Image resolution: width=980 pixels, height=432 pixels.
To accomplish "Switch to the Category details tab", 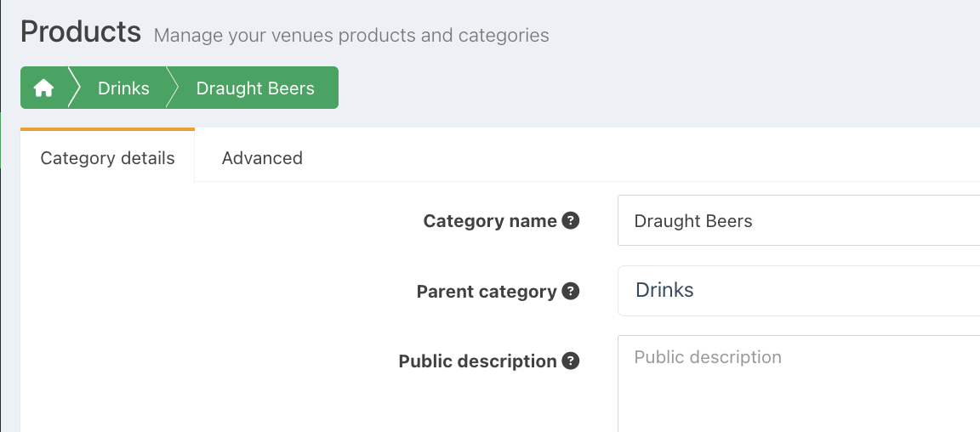I will [108, 158].
